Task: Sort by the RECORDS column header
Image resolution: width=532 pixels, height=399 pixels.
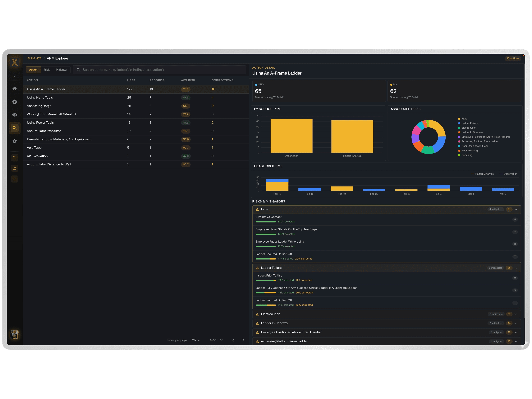Action: click(x=157, y=80)
